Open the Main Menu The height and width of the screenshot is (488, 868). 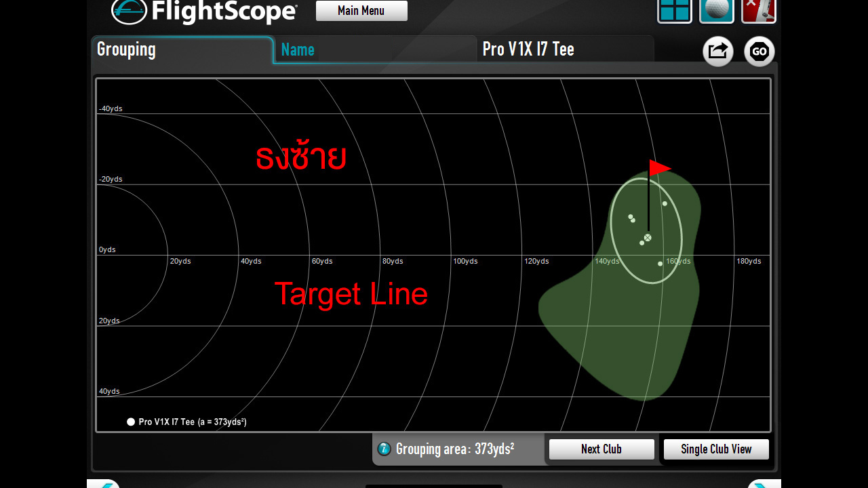point(361,11)
